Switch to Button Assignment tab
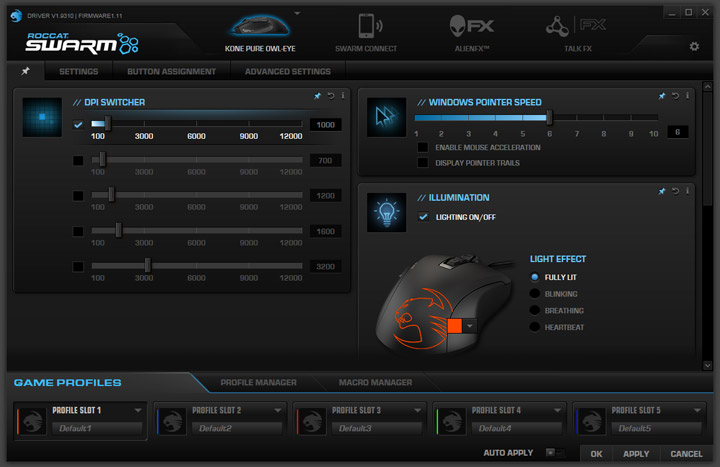 [171, 72]
